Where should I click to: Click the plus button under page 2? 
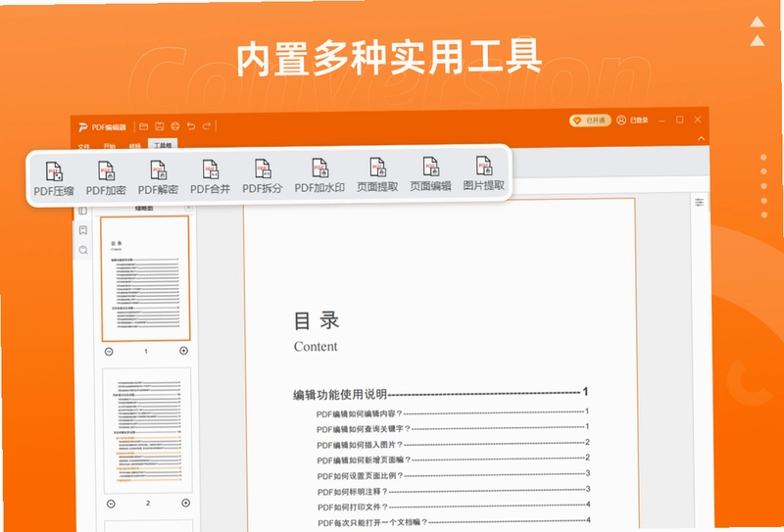(185, 503)
